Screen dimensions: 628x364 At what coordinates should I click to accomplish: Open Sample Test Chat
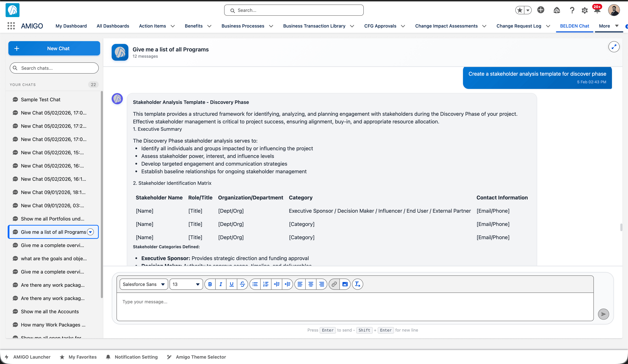point(53,99)
